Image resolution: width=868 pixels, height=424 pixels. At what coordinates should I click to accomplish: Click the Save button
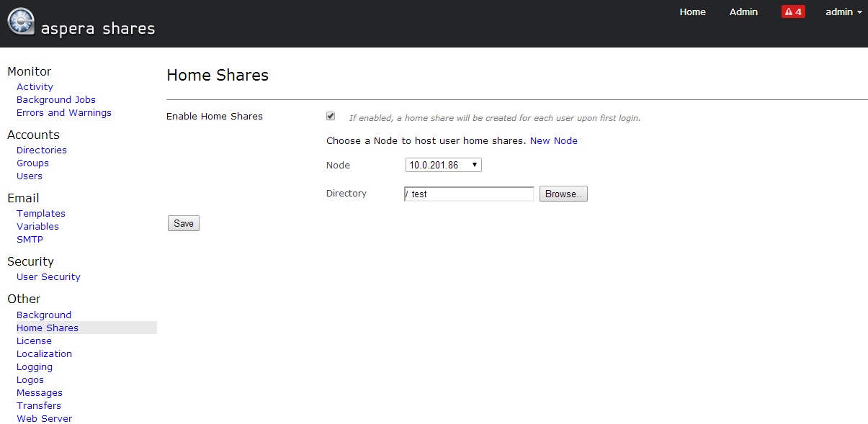pos(184,223)
